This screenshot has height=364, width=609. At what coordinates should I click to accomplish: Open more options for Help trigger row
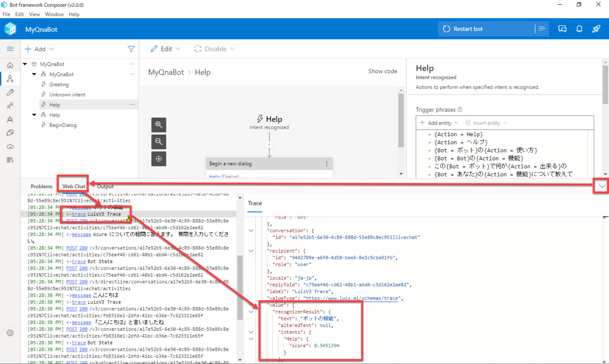click(132, 104)
